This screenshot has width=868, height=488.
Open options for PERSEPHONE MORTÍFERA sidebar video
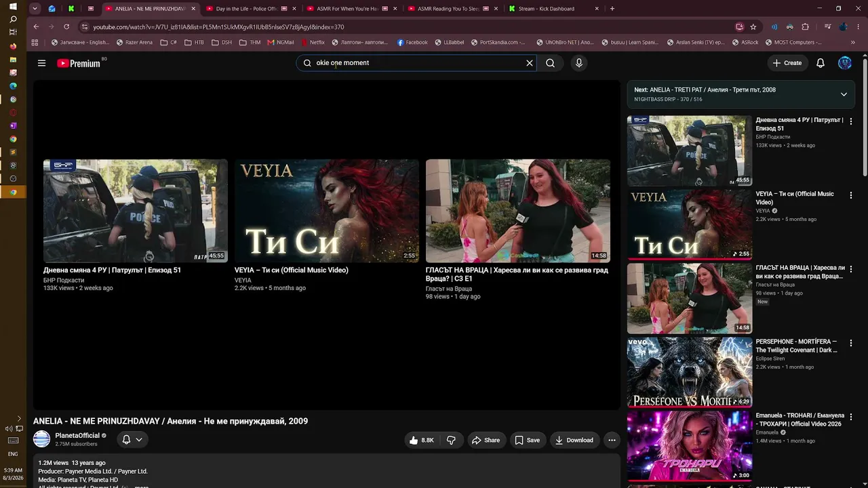[851, 343]
